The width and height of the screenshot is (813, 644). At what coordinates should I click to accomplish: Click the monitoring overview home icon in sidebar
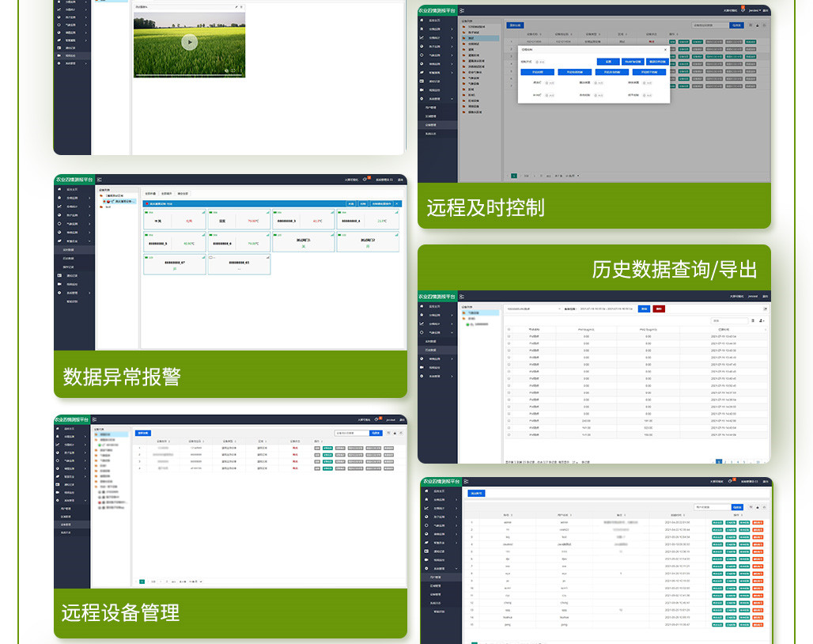59,188
